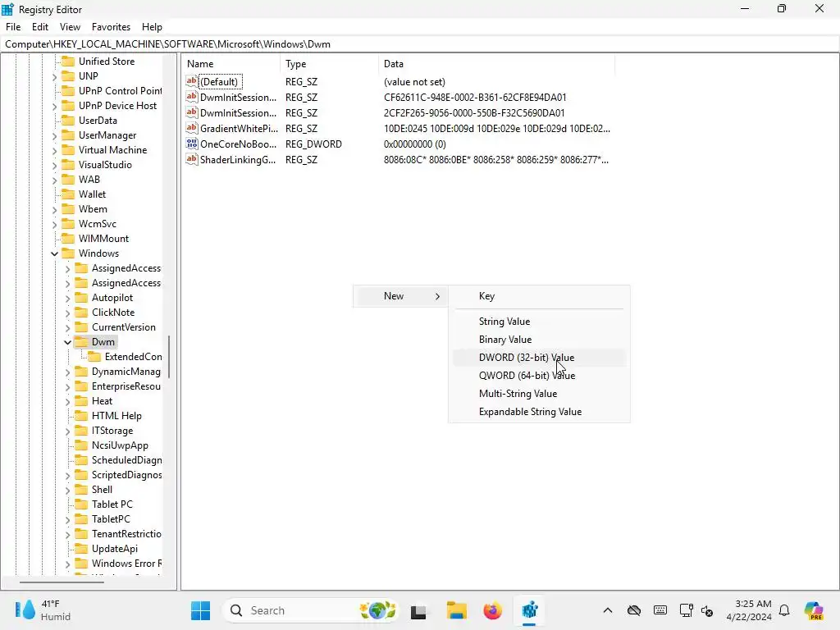Open the Windows Start menu

click(200, 610)
